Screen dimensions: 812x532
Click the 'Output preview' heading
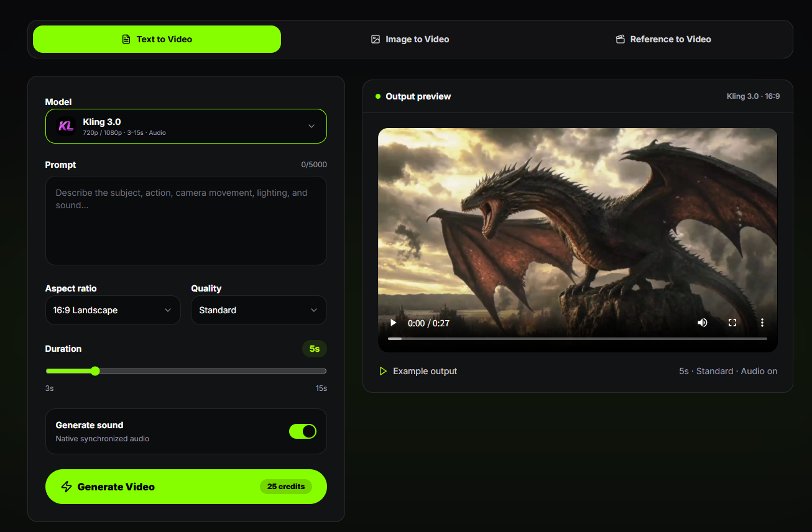(418, 96)
